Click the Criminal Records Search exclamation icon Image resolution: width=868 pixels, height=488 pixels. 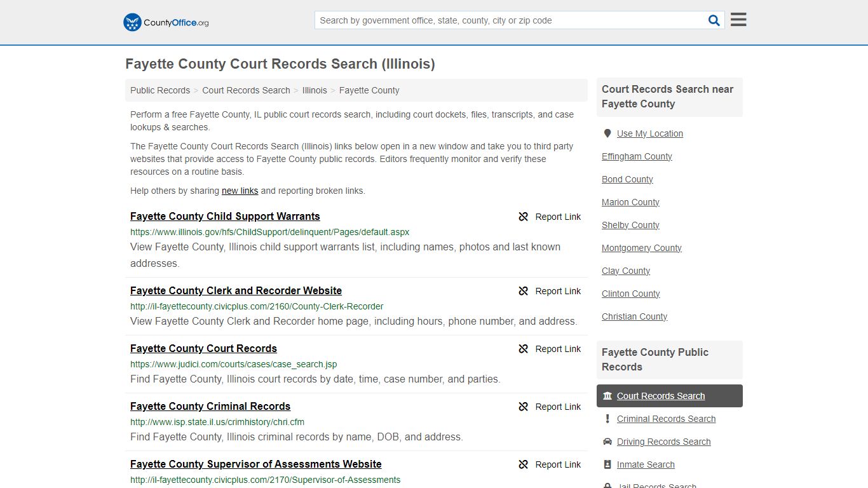pyautogui.click(x=607, y=419)
